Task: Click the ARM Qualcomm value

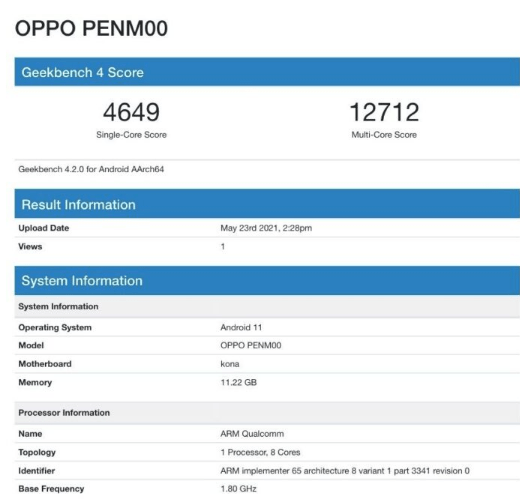Action: point(252,434)
